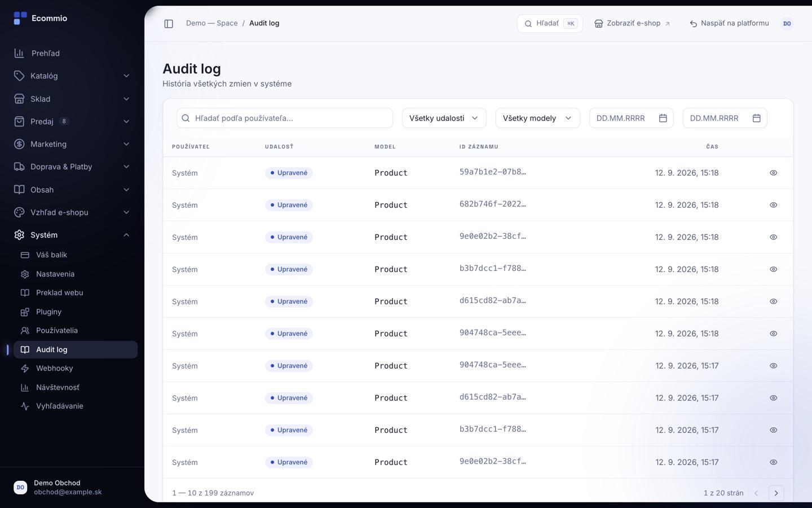The image size is (812, 508).
Task: Toggle the sidebar panel icon
Action: (x=169, y=24)
